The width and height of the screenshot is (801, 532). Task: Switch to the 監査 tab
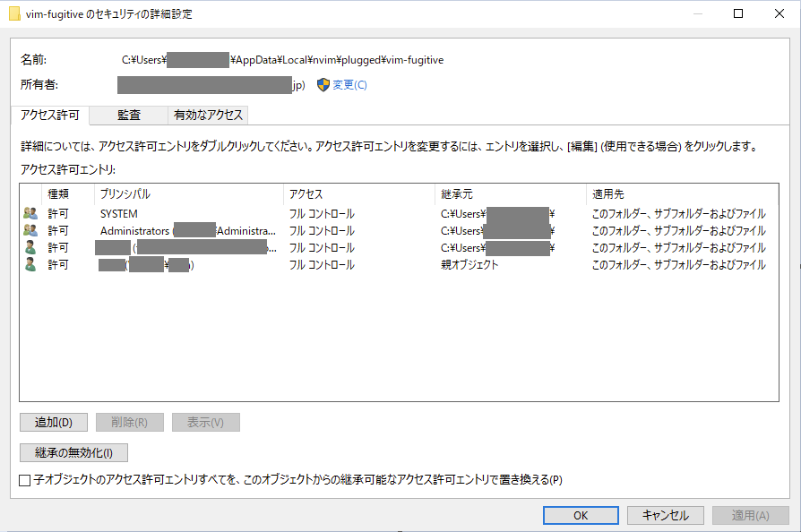pyautogui.click(x=129, y=115)
